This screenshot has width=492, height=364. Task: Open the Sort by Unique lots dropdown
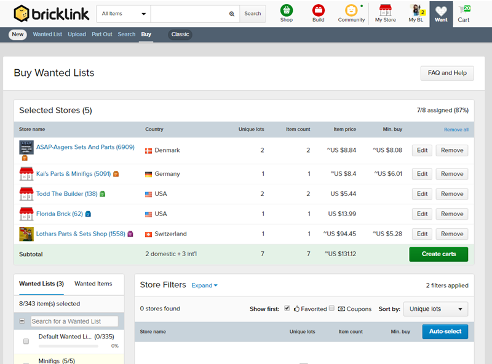point(436,309)
